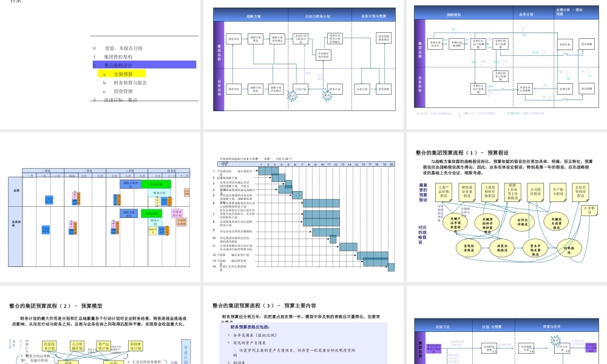This screenshot has width=607, height=364.
Task: Click the '行动与财务计划' column header
Action: tap(318, 16)
